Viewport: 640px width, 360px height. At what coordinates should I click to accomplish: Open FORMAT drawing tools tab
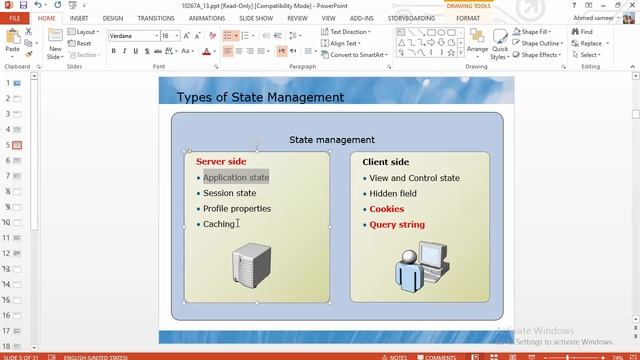click(468, 18)
